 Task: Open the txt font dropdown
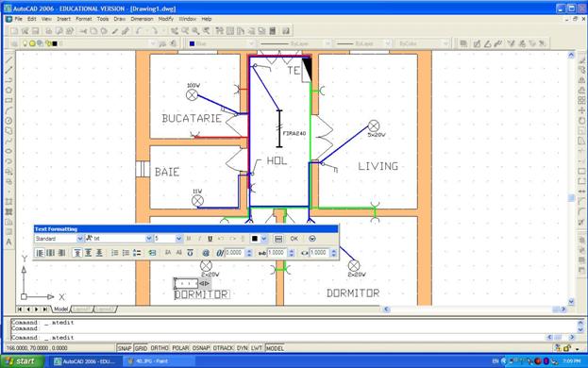coord(119,239)
